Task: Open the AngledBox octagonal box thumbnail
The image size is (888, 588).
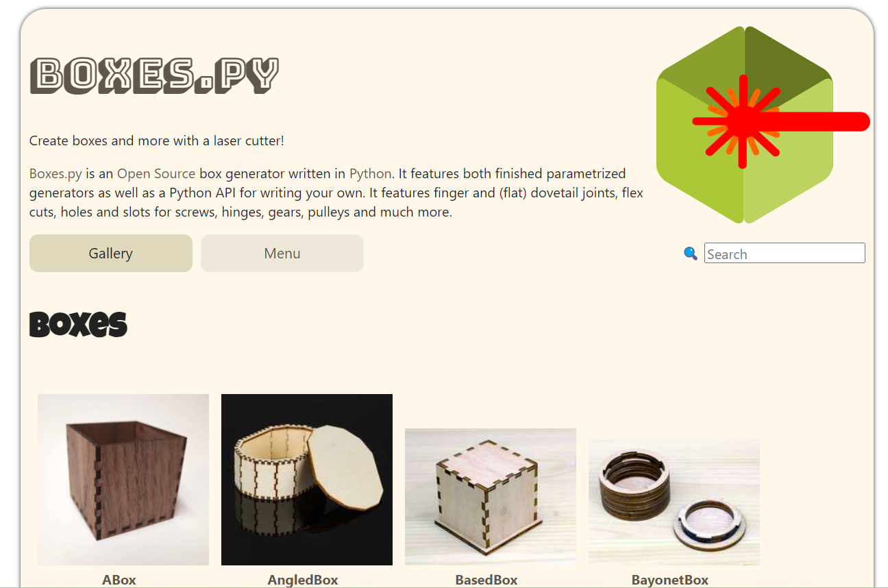Action: point(307,480)
